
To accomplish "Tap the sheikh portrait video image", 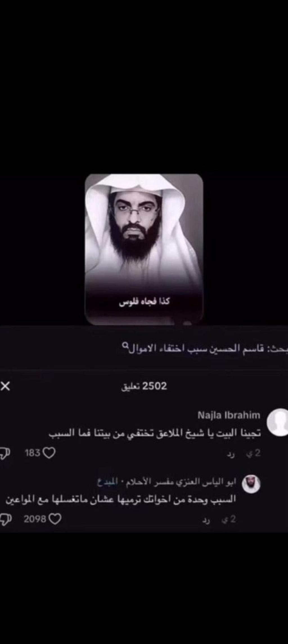I will coord(144,249).
